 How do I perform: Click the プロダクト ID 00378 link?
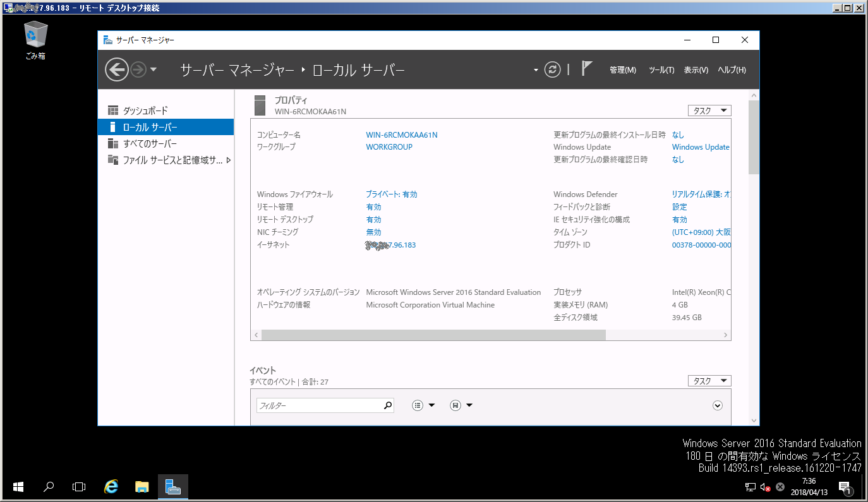pyautogui.click(x=701, y=245)
